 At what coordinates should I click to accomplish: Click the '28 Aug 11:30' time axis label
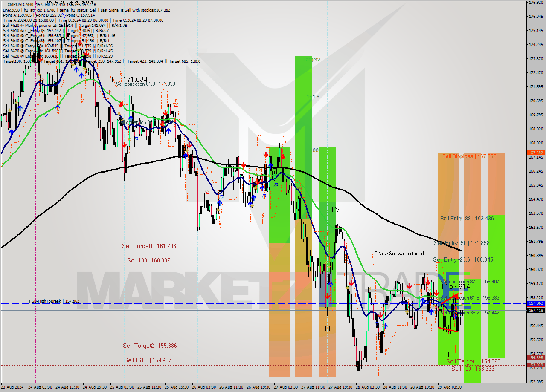tap(395, 387)
